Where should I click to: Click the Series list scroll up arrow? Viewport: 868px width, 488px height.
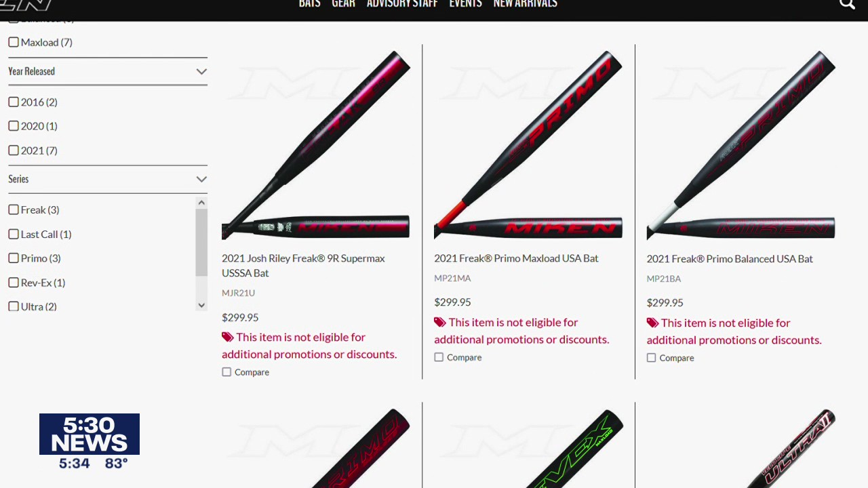pyautogui.click(x=201, y=203)
